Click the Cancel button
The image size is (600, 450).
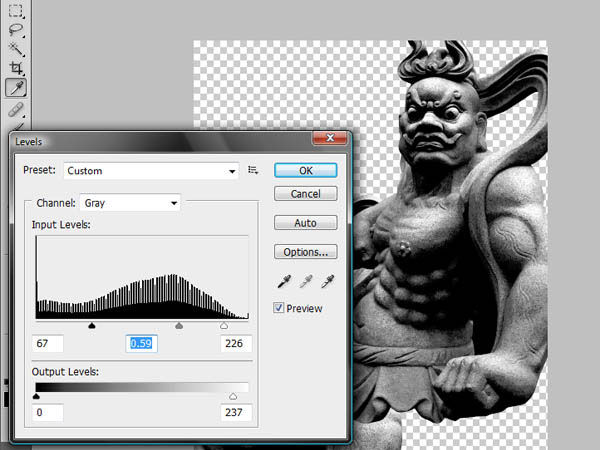click(305, 194)
